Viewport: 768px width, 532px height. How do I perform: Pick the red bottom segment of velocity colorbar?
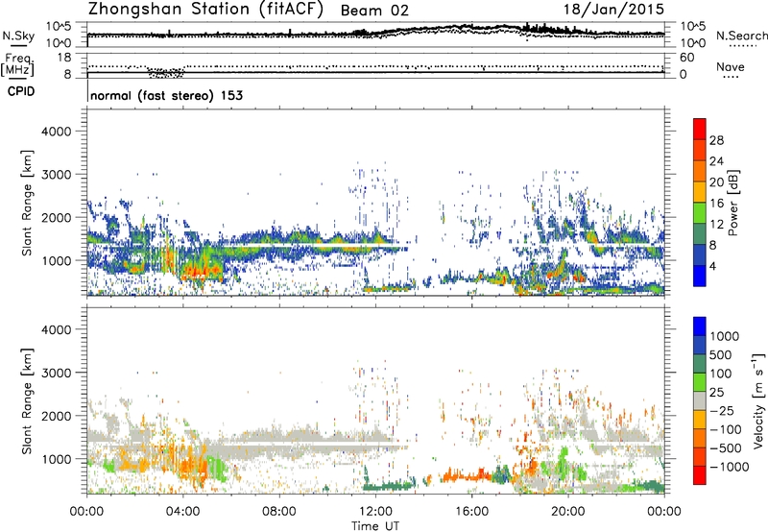(700, 475)
